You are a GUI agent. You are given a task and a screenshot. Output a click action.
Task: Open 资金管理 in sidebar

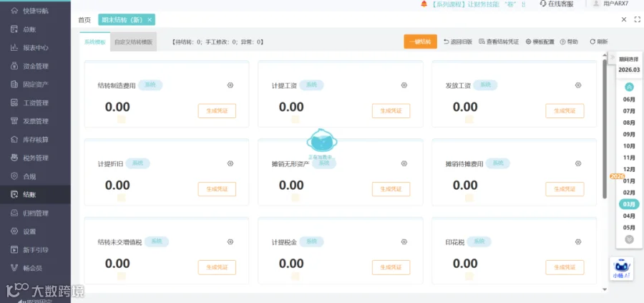[x=35, y=66]
